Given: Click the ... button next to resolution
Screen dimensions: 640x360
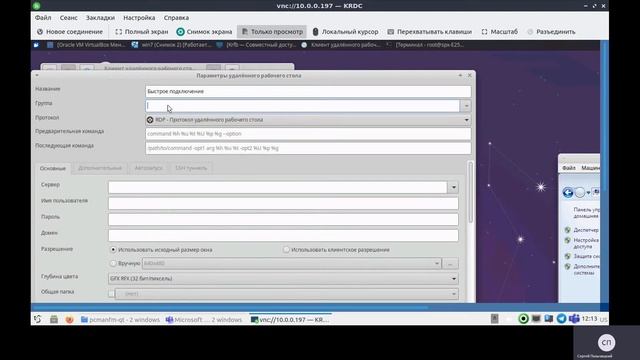Looking at the screenshot, I should [x=450, y=264].
